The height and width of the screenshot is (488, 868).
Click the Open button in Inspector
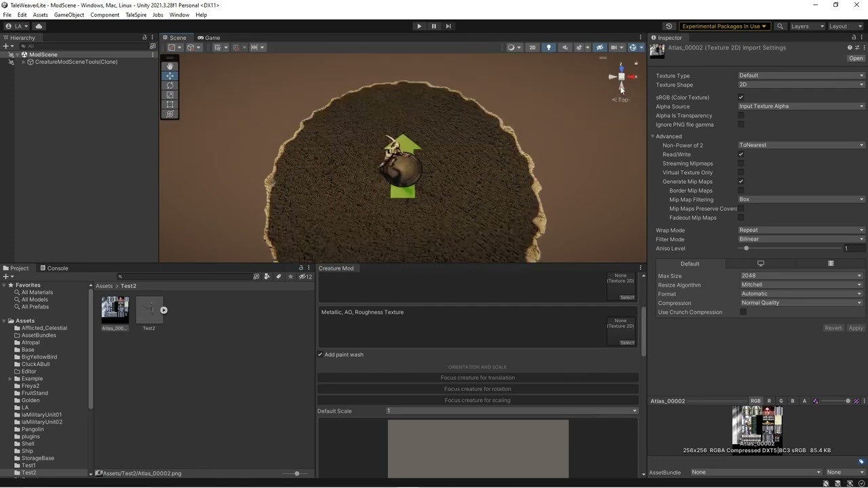[x=856, y=58]
